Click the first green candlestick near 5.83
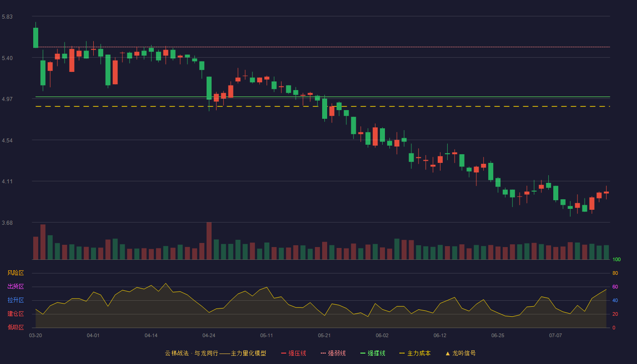637x364 pixels. pos(35,37)
